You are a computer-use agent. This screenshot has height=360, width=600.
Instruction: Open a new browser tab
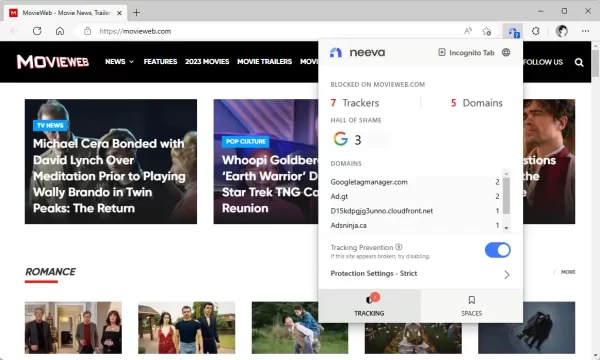tap(136, 13)
